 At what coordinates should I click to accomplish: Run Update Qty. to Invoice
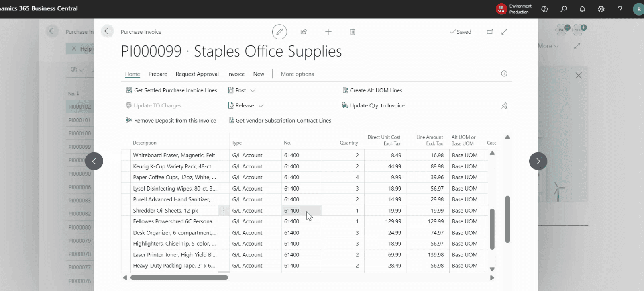tap(373, 105)
